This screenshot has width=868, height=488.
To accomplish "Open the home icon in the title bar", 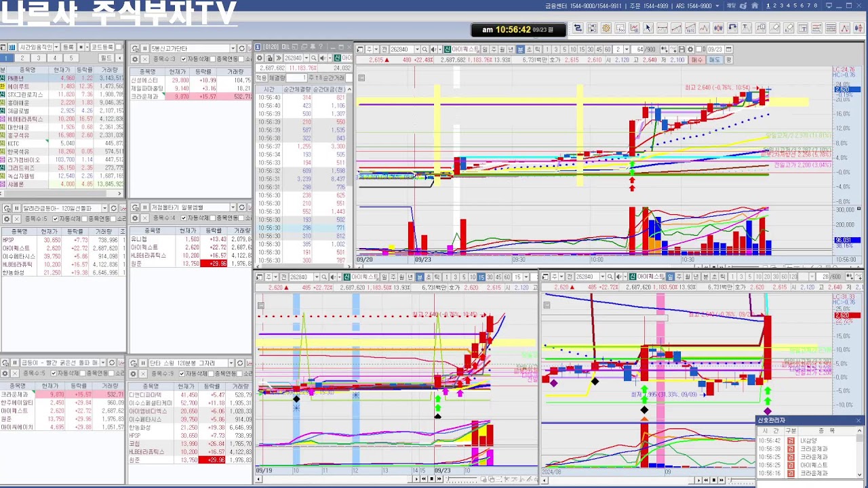I will click(755, 5).
